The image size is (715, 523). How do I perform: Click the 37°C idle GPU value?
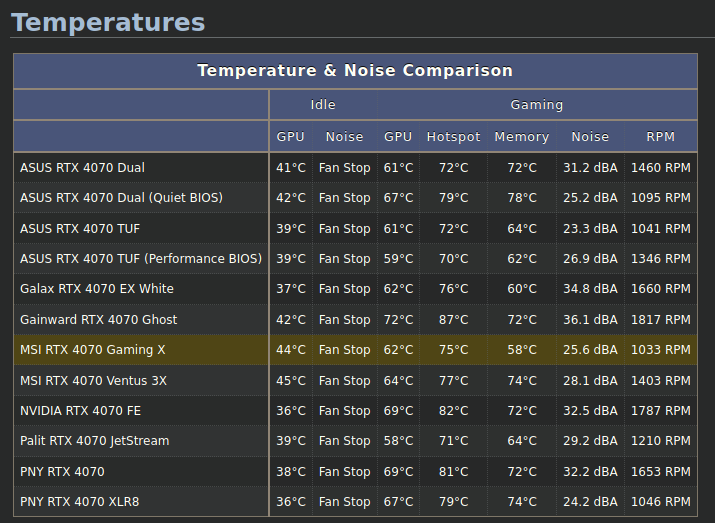tap(290, 289)
